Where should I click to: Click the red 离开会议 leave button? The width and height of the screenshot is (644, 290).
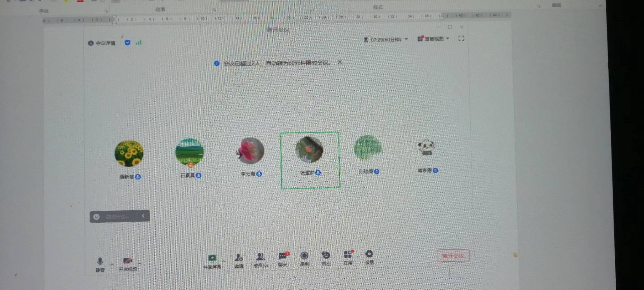tap(453, 256)
